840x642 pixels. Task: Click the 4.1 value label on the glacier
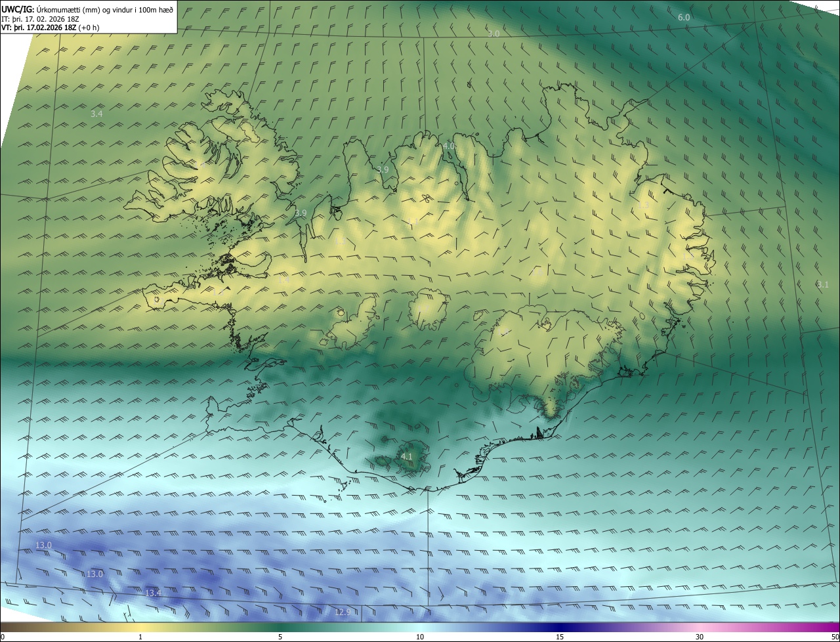pyautogui.click(x=406, y=456)
